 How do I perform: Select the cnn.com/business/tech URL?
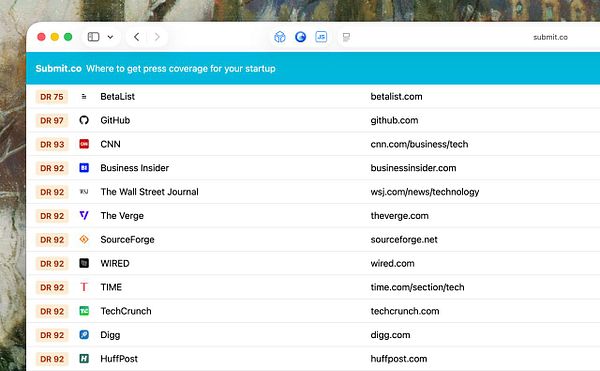(419, 144)
